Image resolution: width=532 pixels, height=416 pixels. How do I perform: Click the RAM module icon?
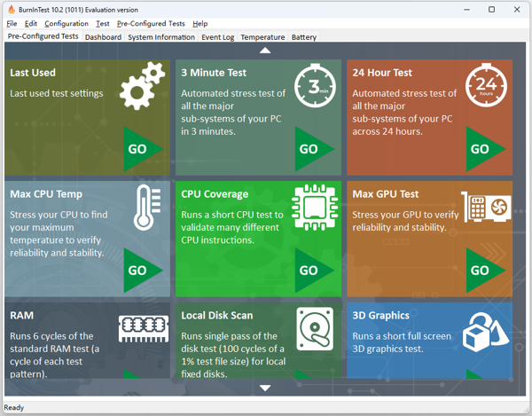click(144, 330)
